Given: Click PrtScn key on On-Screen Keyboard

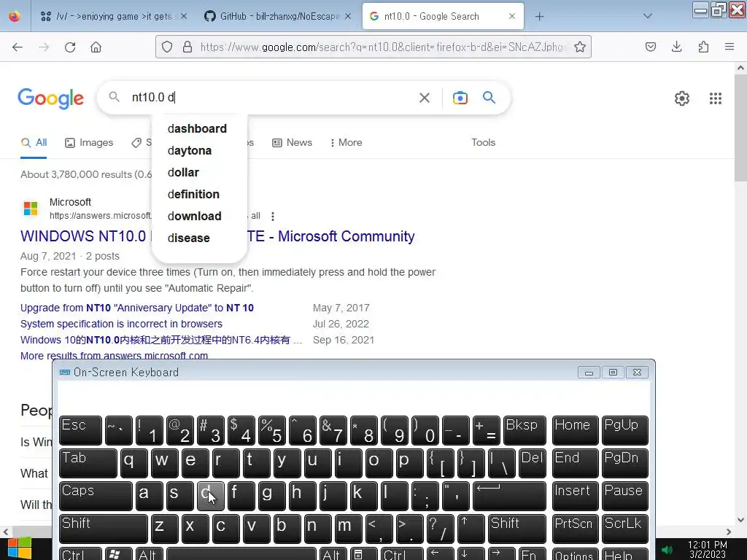Looking at the screenshot, I should pos(575,529).
